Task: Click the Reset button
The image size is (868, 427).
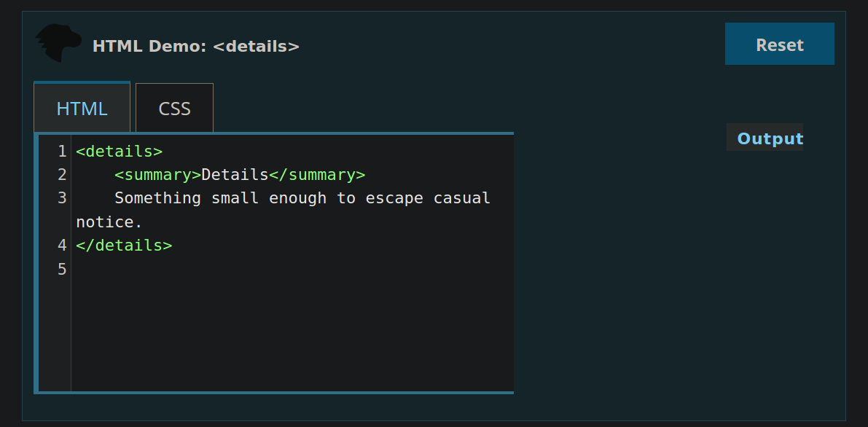Action: [779, 44]
